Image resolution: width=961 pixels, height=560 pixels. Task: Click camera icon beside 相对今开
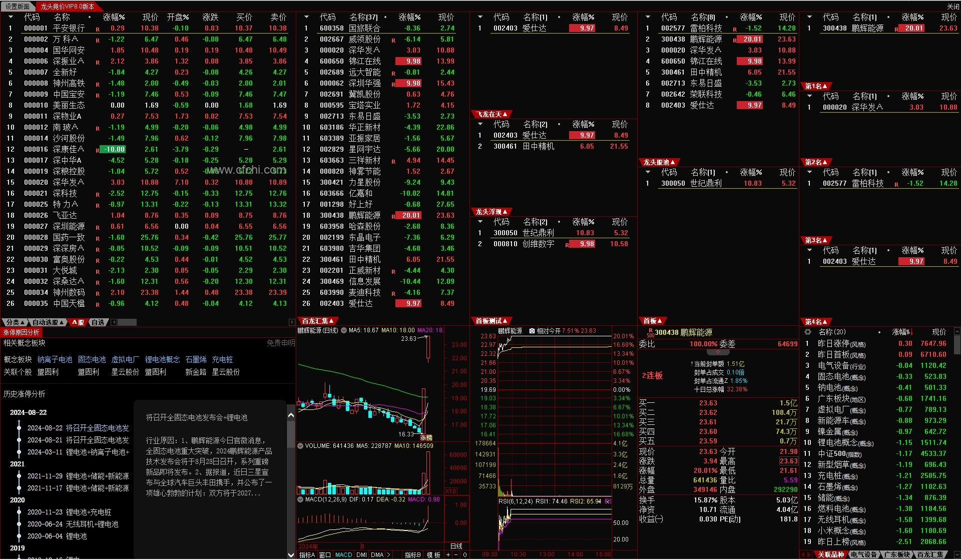(532, 331)
